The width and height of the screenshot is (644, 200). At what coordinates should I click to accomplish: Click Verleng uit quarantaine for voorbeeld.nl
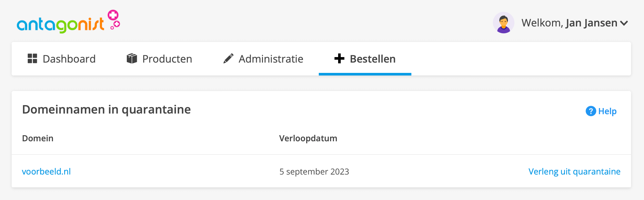[x=574, y=171]
